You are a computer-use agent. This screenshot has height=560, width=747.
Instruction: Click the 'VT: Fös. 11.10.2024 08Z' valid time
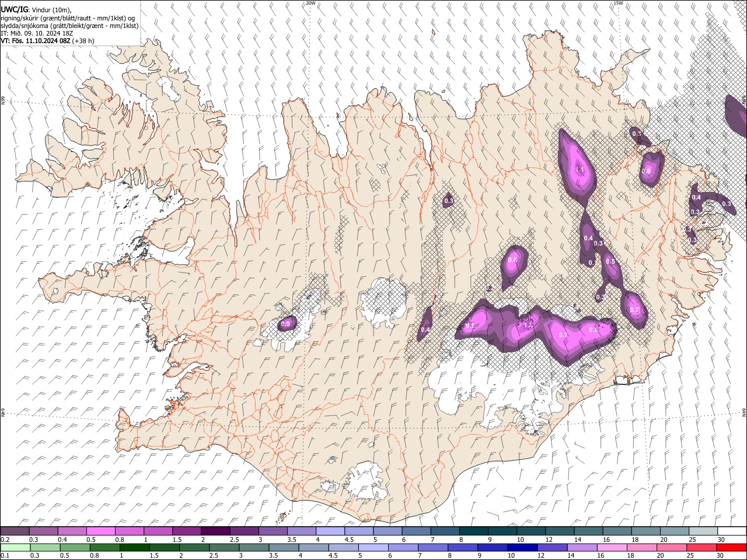[x=36, y=41]
